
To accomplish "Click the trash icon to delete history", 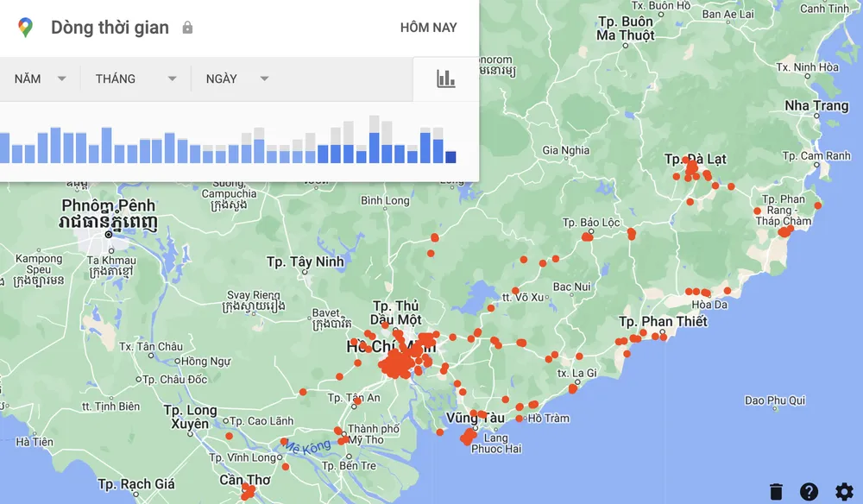I will [x=776, y=491].
